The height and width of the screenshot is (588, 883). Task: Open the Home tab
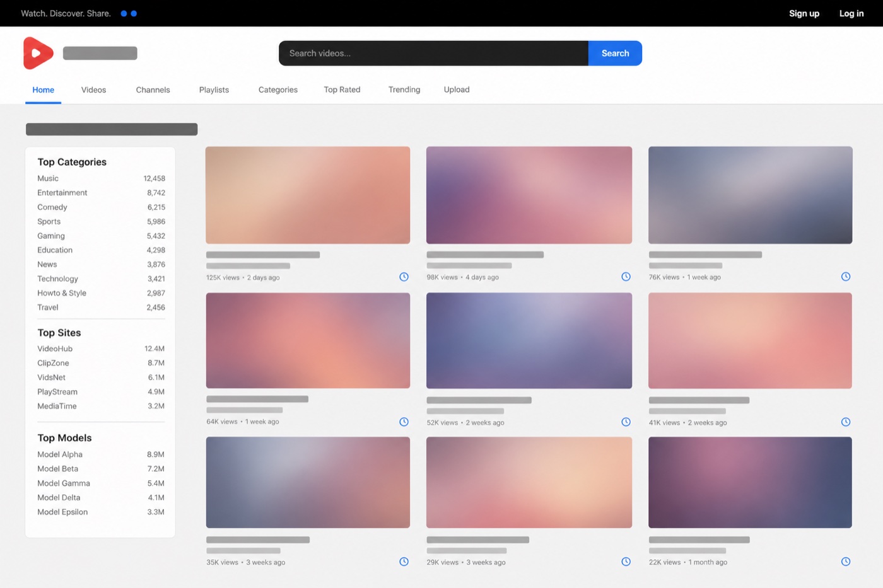(43, 89)
